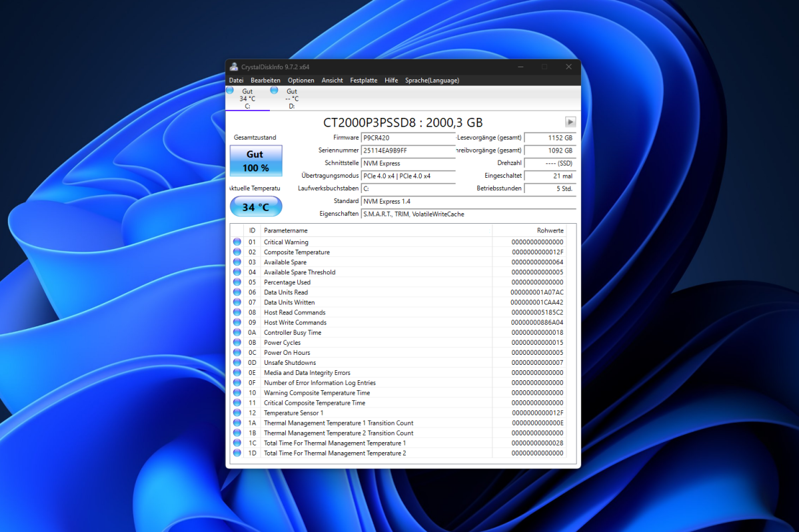Switch to the D: drive tab
The image size is (799, 532).
[291, 98]
